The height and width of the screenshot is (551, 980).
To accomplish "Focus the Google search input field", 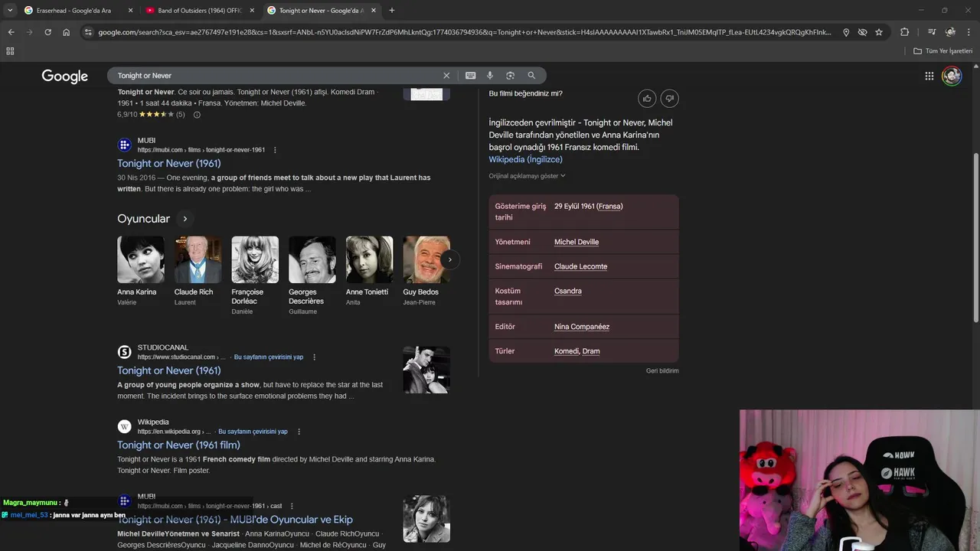I will (276, 76).
